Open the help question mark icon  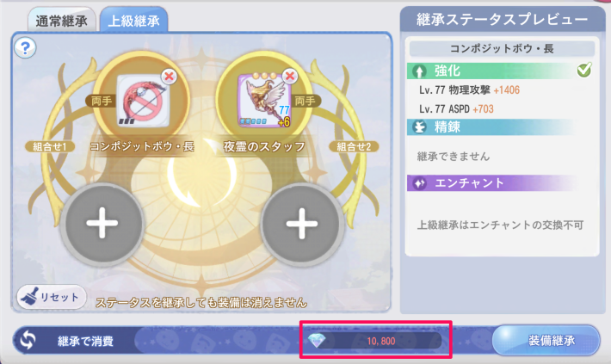[25, 48]
